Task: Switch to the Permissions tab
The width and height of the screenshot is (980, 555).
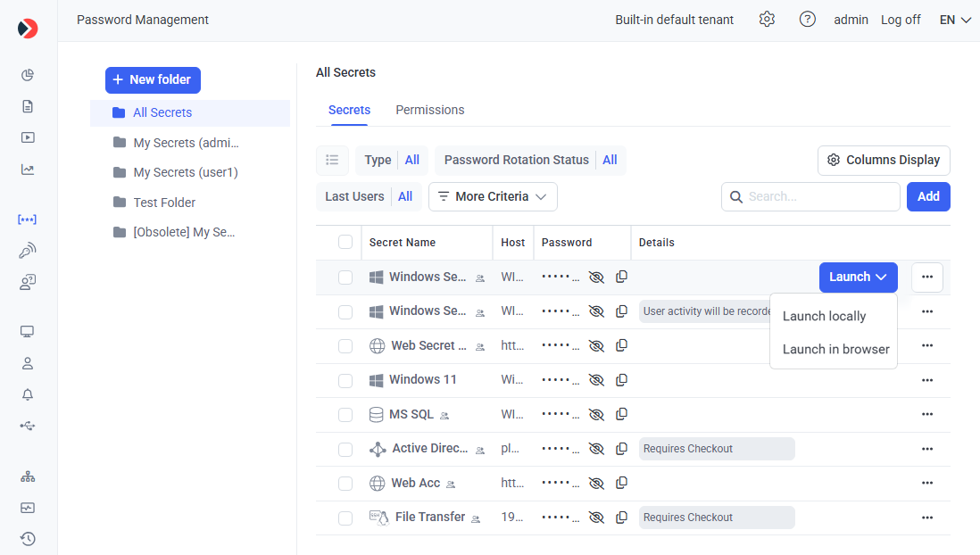Action: pyautogui.click(x=430, y=110)
